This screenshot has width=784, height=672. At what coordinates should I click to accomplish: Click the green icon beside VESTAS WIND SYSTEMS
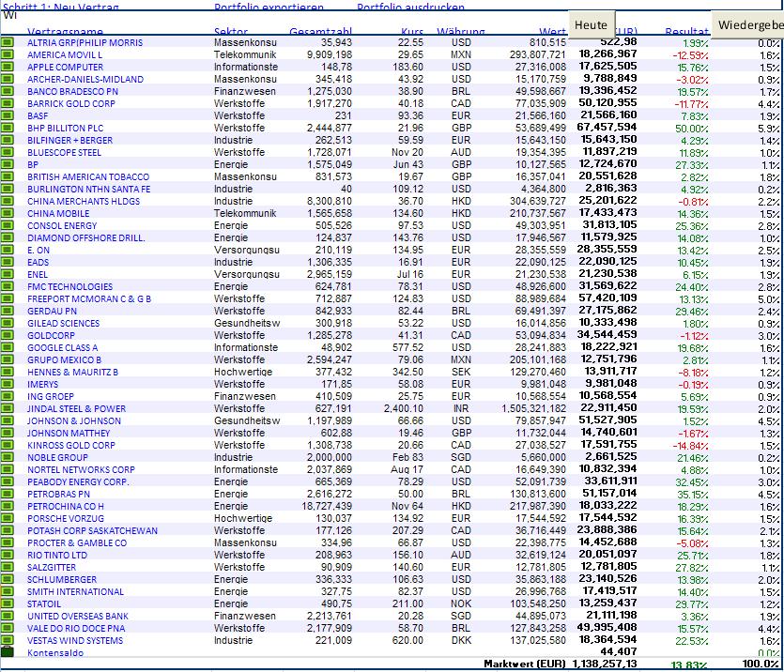[x=7, y=640]
